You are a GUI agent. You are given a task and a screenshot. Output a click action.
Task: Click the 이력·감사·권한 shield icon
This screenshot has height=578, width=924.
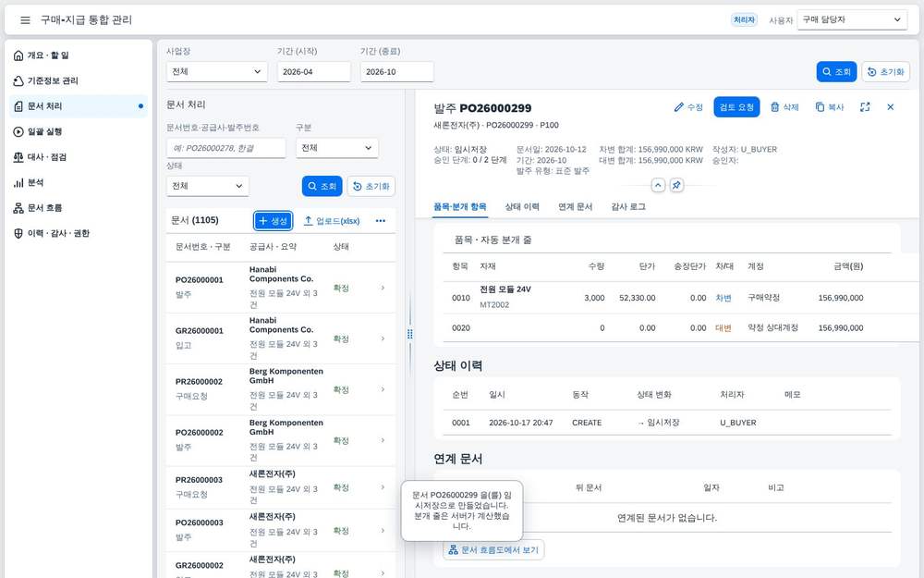(18, 233)
